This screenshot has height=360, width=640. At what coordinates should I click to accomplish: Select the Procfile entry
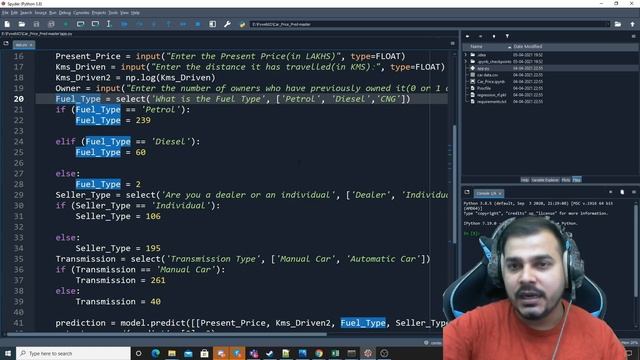pos(484,88)
